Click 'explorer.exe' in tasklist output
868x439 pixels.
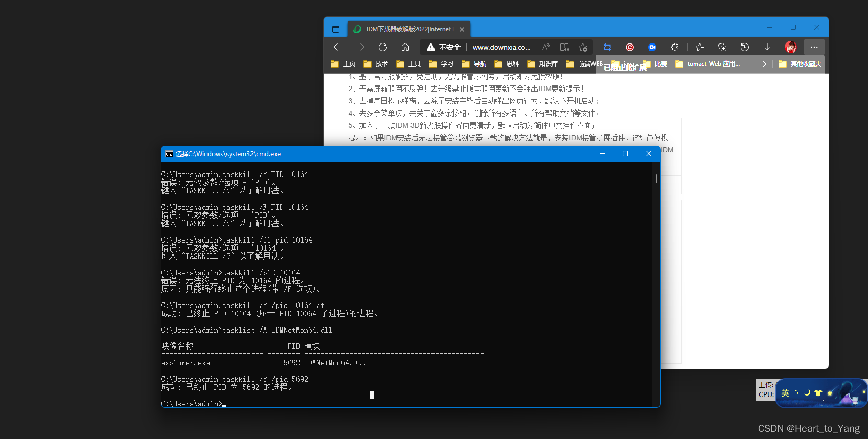click(x=186, y=363)
